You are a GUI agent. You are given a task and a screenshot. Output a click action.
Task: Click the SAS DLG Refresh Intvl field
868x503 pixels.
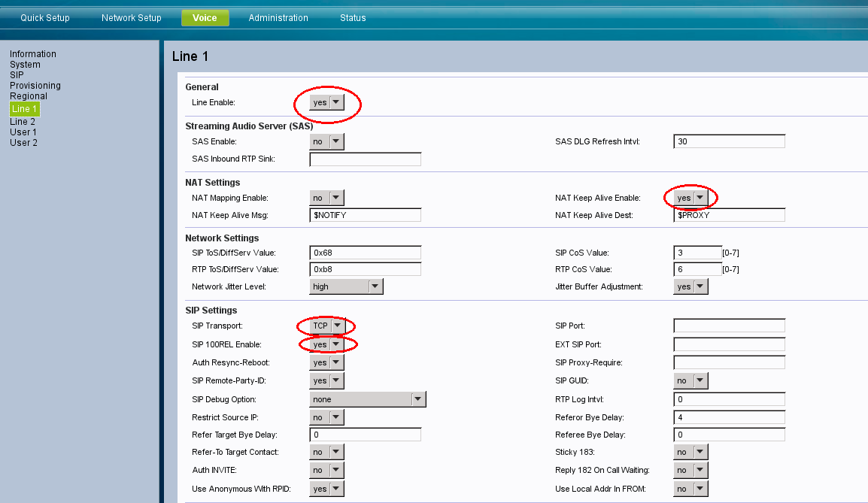tap(729, 141)
